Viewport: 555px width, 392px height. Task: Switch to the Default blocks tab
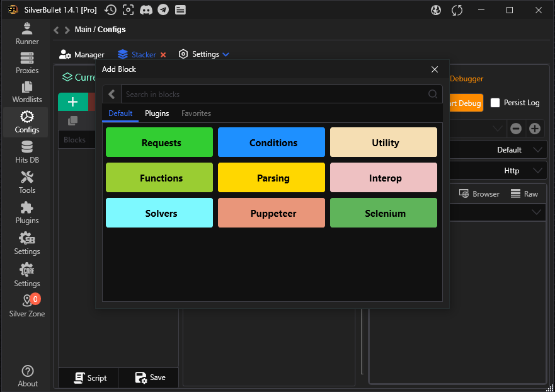click(x=120, y=113)
